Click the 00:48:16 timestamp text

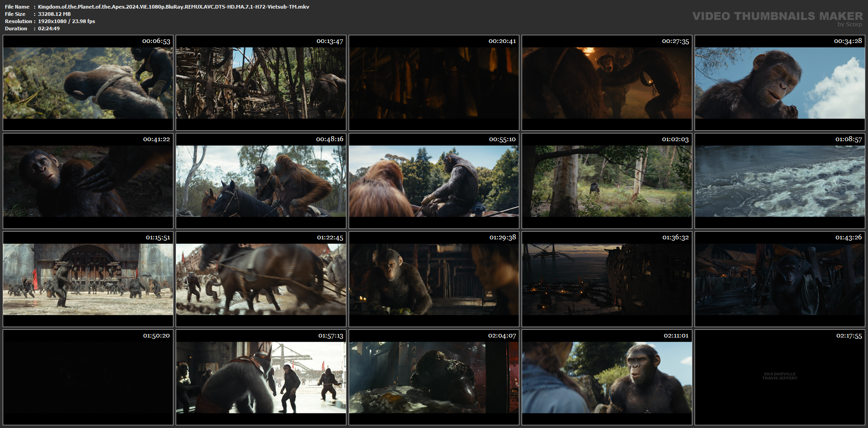click(330, 139)
